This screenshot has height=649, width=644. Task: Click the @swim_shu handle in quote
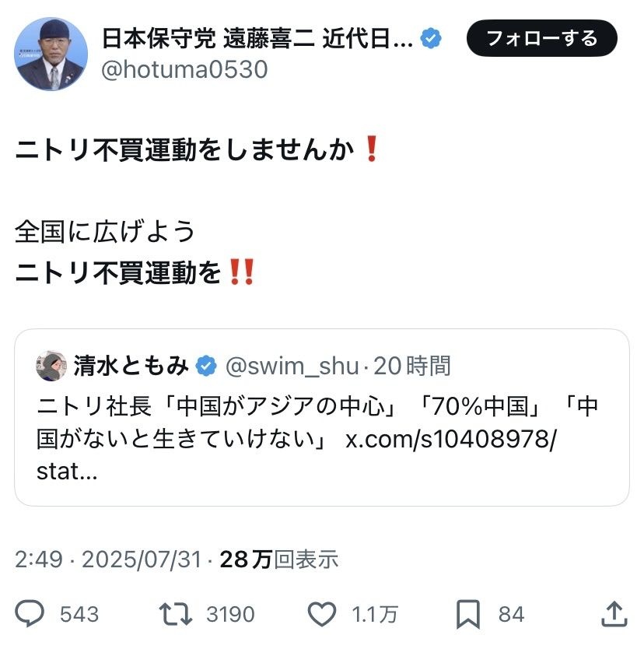point(292,365)
